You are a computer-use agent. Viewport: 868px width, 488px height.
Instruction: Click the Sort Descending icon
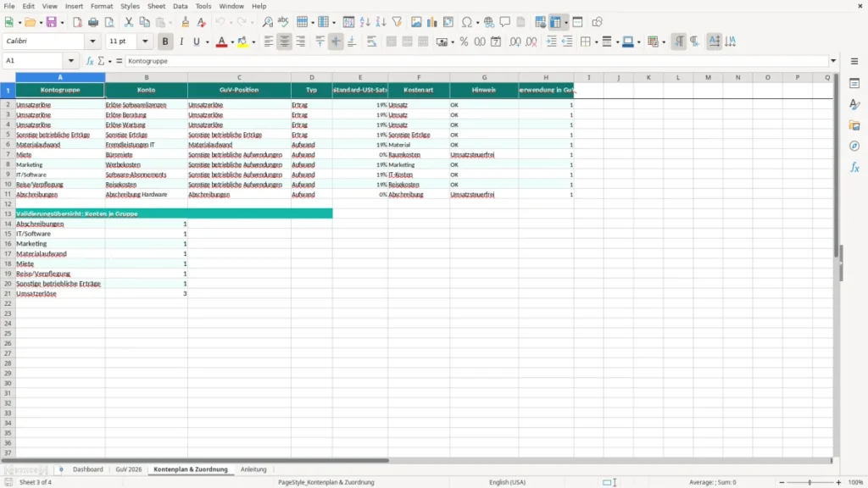click(x=381, y=22)
